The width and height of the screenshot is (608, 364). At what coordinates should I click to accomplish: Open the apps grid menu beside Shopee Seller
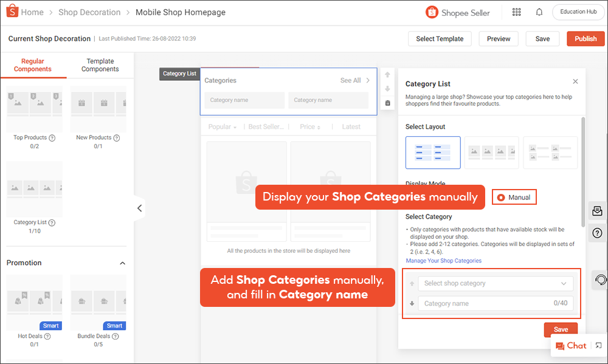point(516,12)
